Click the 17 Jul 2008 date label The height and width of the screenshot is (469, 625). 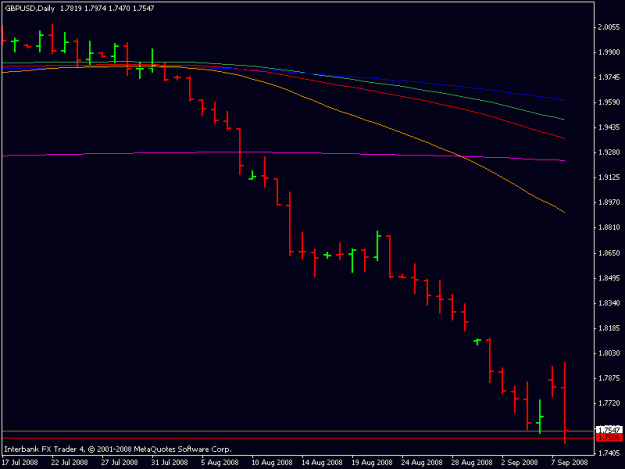tap(20, 462)
